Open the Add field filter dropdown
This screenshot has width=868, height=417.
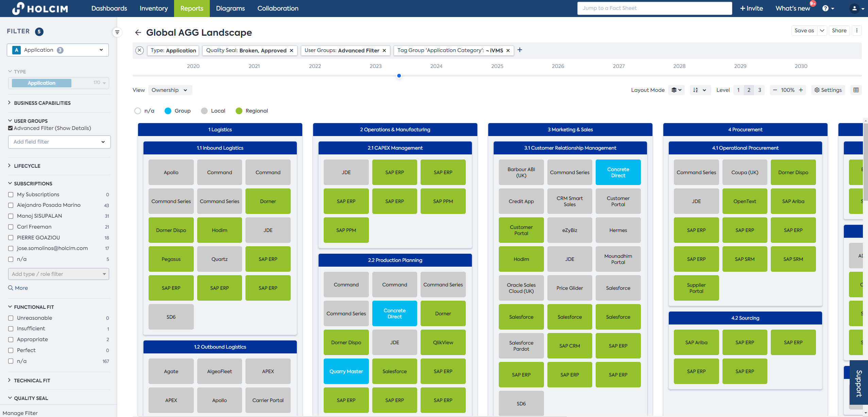59,142
